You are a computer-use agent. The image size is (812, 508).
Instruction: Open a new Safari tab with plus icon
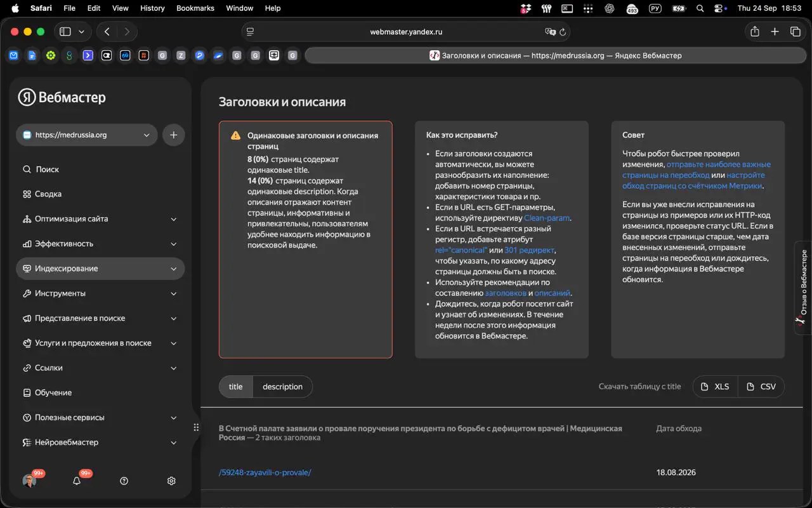tap(775, 32)
